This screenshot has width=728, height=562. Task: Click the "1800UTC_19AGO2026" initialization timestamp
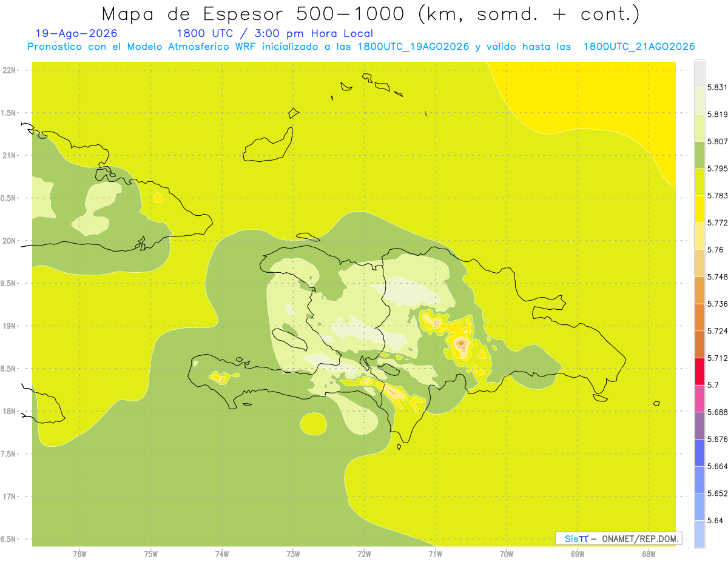(x=413, y=47)
